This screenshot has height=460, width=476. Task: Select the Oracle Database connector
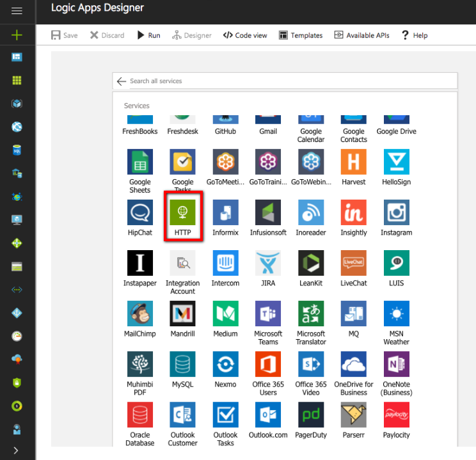pyautogui.click(x=140, y=415)
